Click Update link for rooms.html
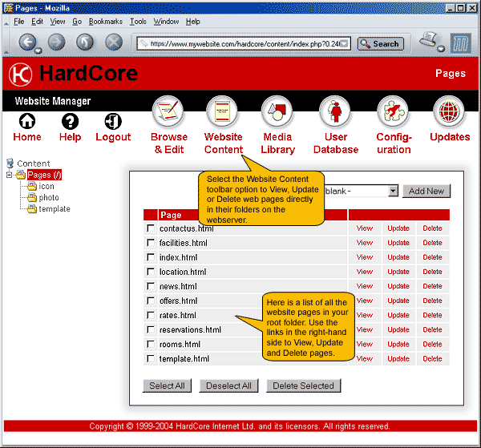 [398, 344]
